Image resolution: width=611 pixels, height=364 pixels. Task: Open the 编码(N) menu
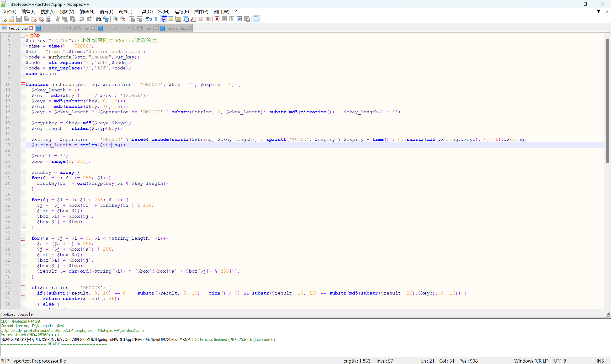pos(87,11)
